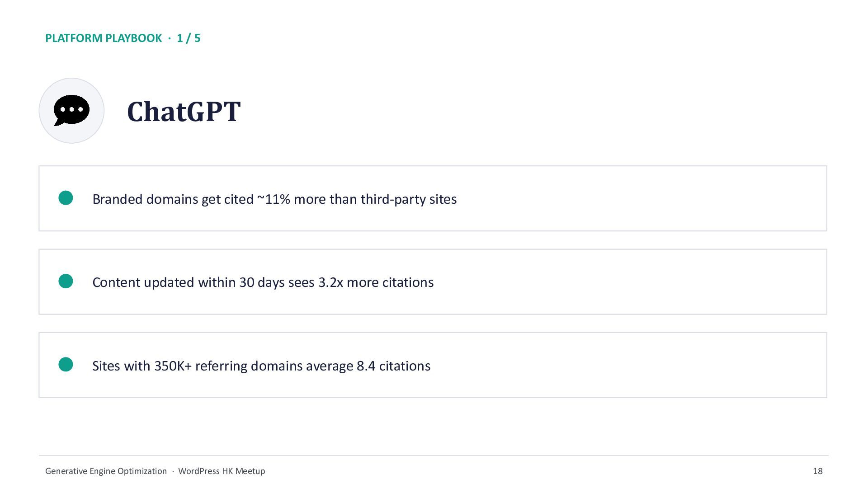Click the 8.4 citations figure
The height and width of the screenshot is (488, 868).
[x=393, y=366]
